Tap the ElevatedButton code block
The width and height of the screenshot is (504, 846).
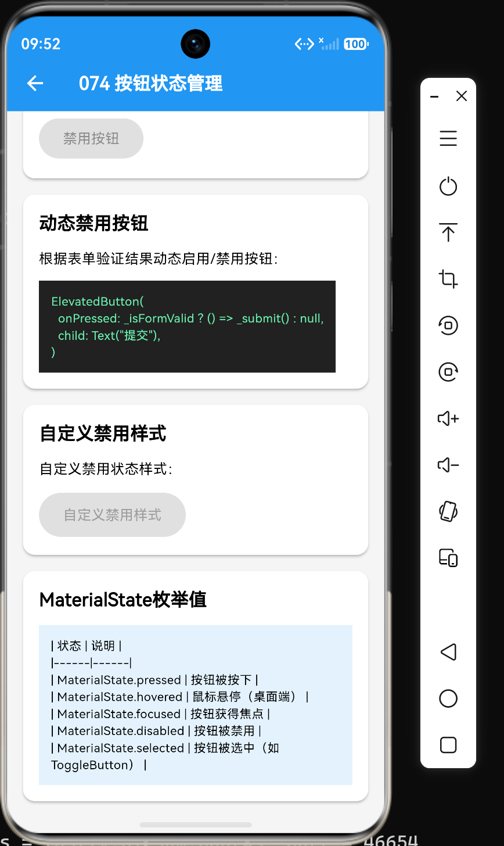tap(187, 327)
